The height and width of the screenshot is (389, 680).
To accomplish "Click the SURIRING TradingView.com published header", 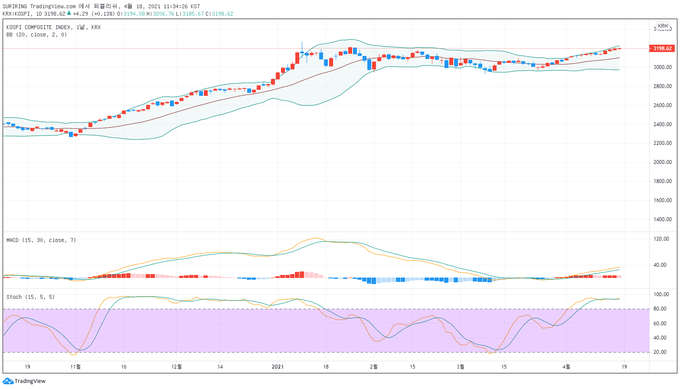I will [x=101, y=7].
